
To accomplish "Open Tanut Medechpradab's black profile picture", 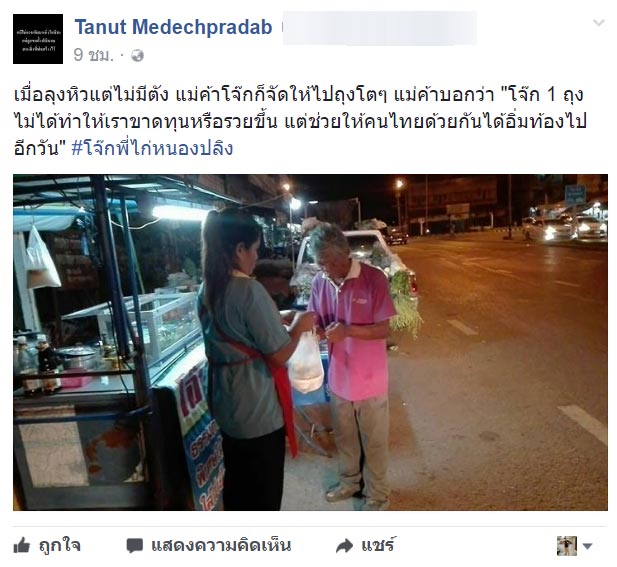I will [x=38, y=39].
